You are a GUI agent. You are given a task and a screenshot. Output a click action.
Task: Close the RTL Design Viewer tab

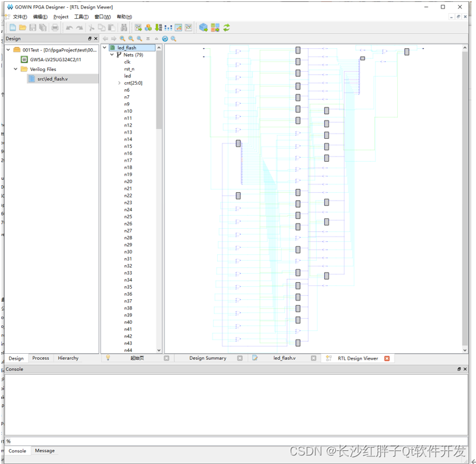click(387, 358)
